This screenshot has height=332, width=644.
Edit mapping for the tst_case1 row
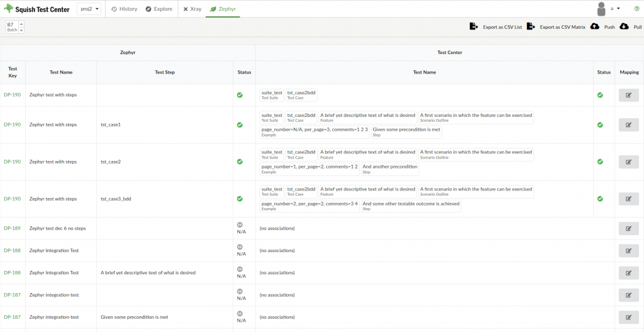pyautogui.click(x=629, y=124)
